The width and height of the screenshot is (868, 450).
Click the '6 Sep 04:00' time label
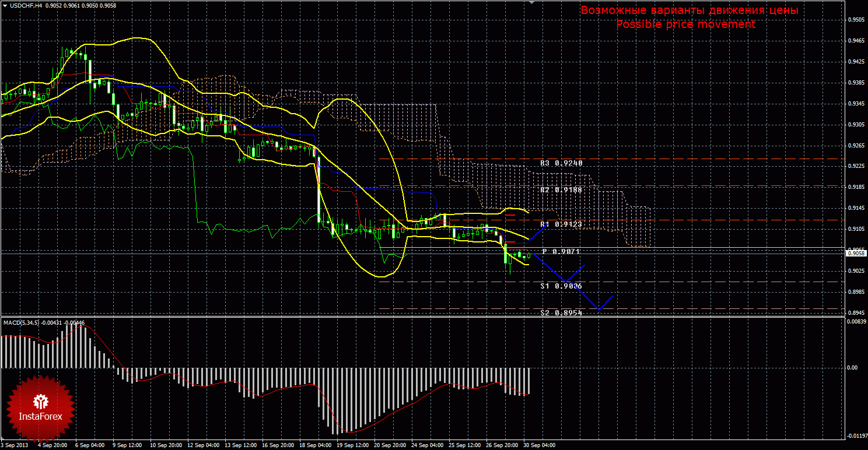[90, 445]
